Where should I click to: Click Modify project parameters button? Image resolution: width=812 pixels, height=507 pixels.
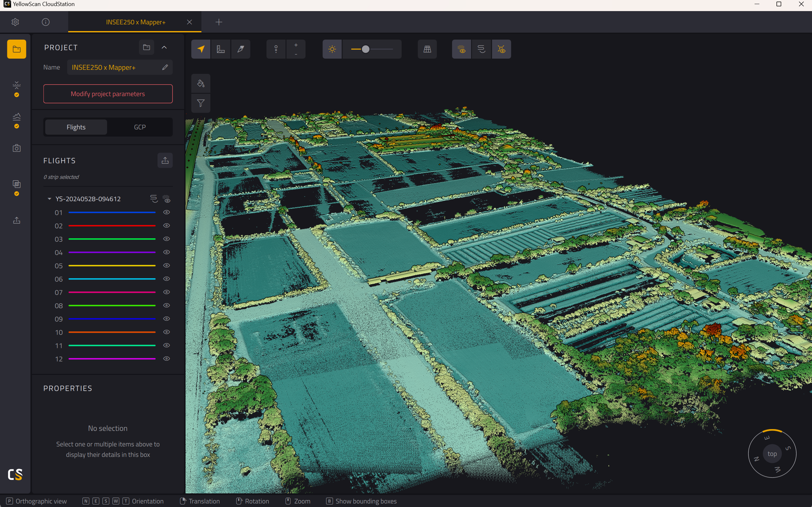(108, 94)
